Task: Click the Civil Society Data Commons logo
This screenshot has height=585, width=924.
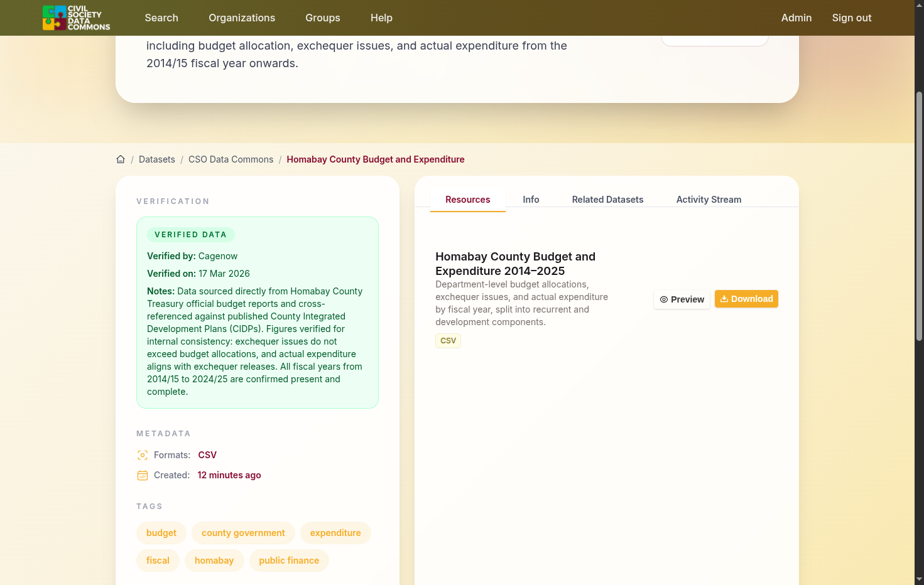Action: (x=76, y=18)
